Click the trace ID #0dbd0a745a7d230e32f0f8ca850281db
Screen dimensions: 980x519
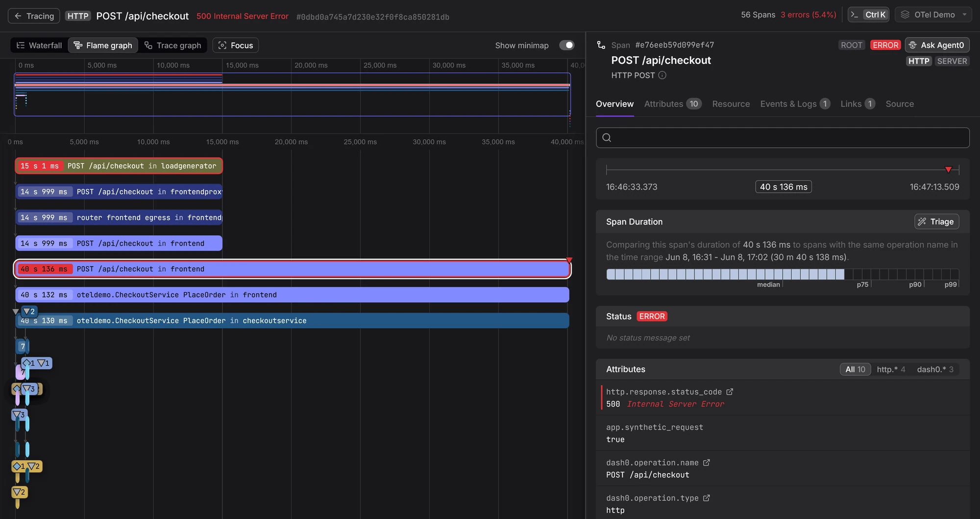[372, 17]
